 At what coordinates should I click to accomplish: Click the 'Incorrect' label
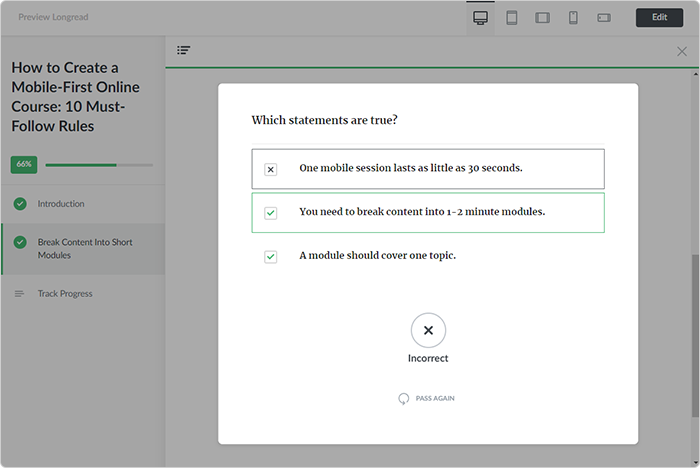[x=428, y=358]
